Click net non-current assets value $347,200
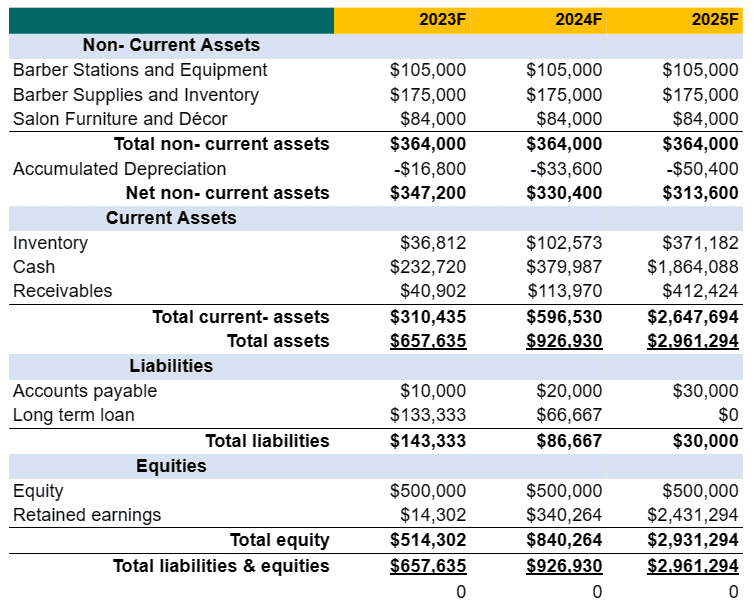 pos(428,193)
